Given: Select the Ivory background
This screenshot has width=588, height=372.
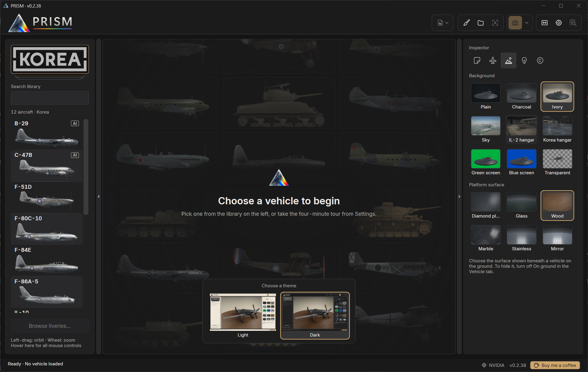Looking at the screenshot, I should (557, 97).
